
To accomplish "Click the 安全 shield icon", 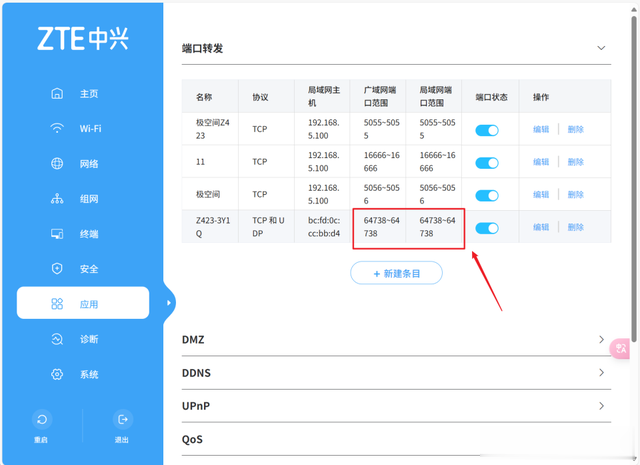I will (57, 269).
